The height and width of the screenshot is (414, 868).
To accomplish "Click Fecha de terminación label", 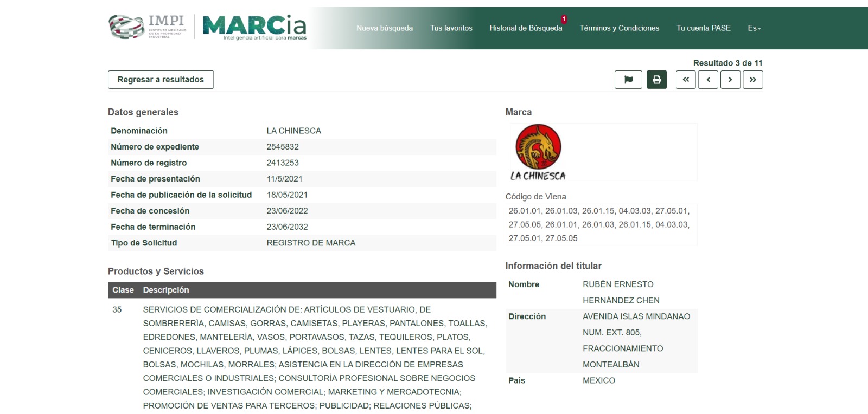I will (153, 227).
